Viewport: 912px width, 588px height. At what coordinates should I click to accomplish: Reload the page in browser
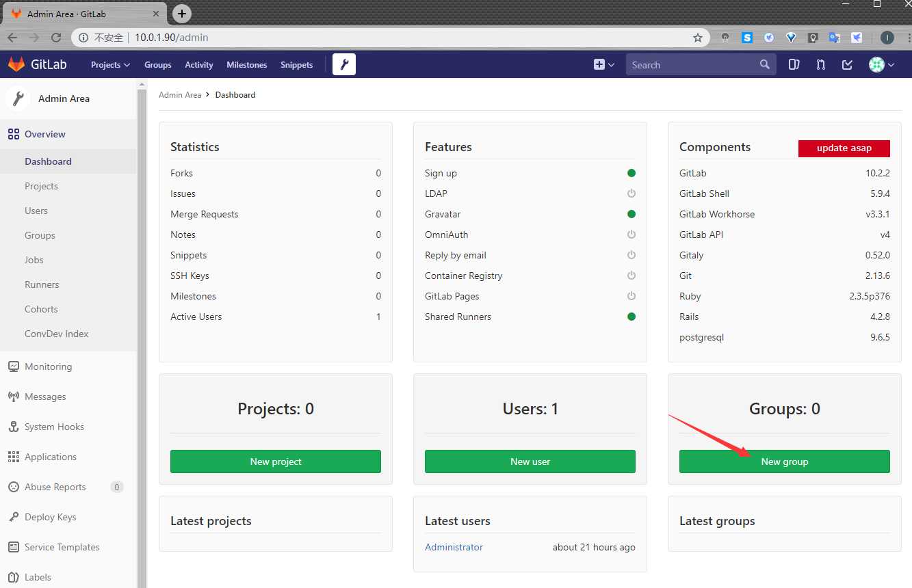56,38
